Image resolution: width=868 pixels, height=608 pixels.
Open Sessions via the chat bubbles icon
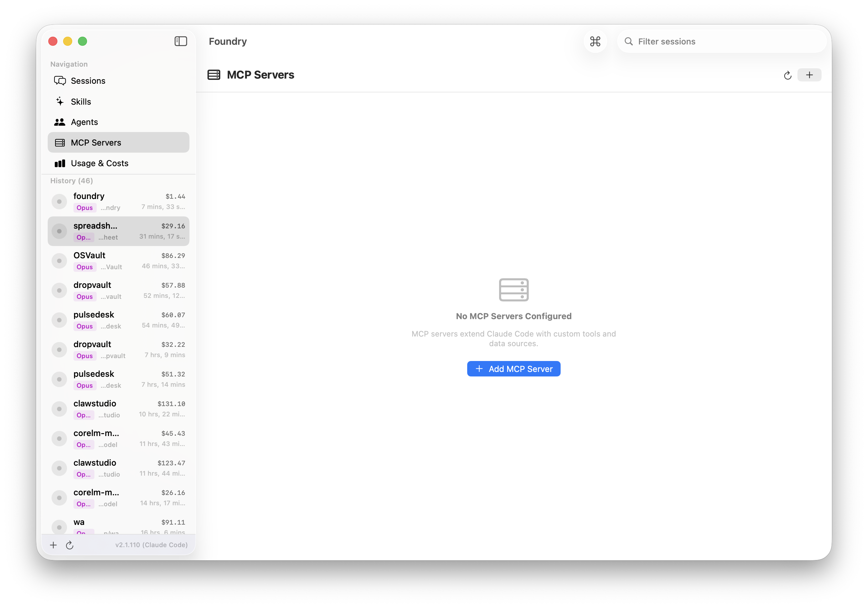(59, 81)
